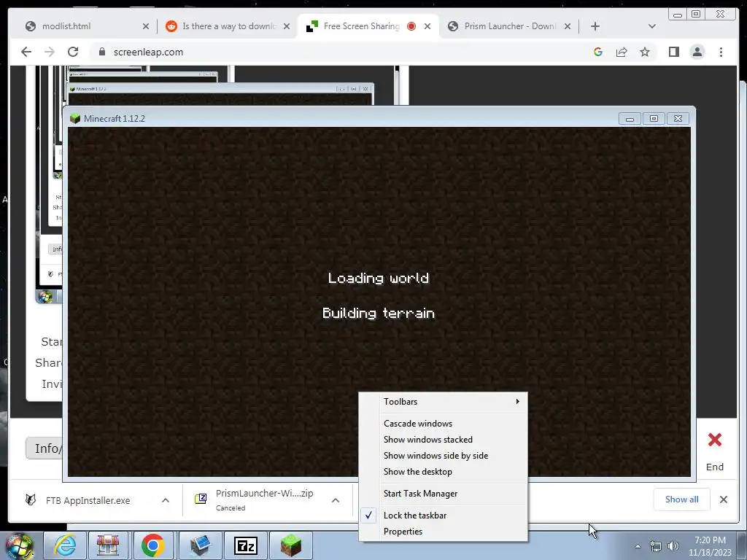Viewport: 747px width, 560px height.
Task: Click the Chrome back arrow
Action: coord(26,52)
